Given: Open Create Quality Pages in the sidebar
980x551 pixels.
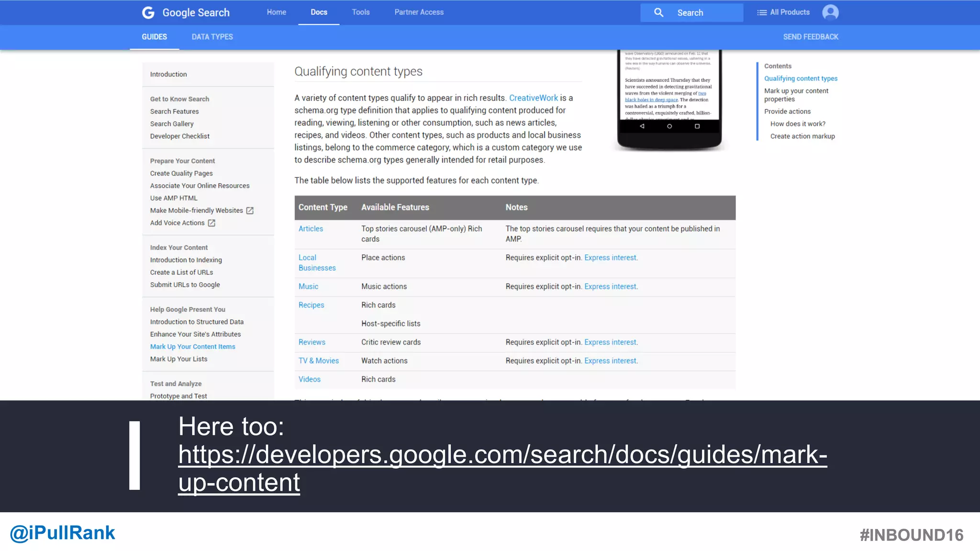Looking at the screenshot, I should [181, 174].
